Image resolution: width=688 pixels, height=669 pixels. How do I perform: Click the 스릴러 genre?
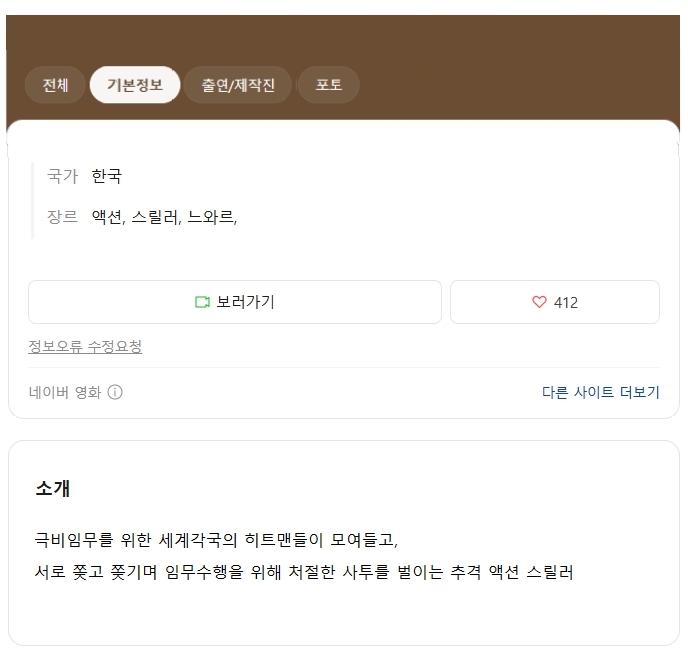(x=155, y=217)
